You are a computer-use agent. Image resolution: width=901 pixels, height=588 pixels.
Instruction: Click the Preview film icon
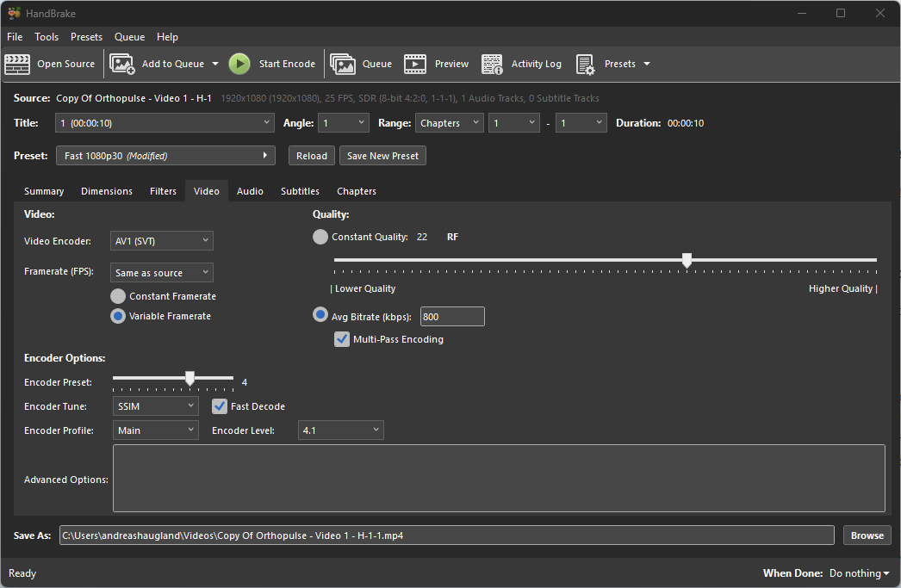coord(415,64)
